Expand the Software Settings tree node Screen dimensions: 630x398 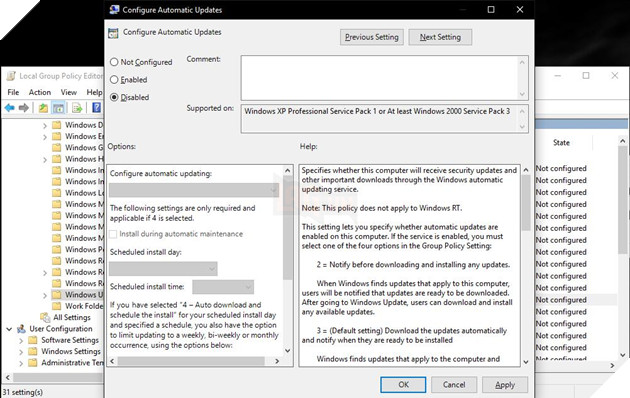(21, 341)
